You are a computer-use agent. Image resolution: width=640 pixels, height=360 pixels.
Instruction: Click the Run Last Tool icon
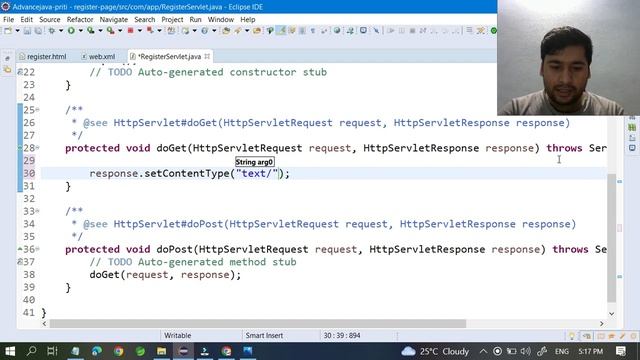pos(110,31)
